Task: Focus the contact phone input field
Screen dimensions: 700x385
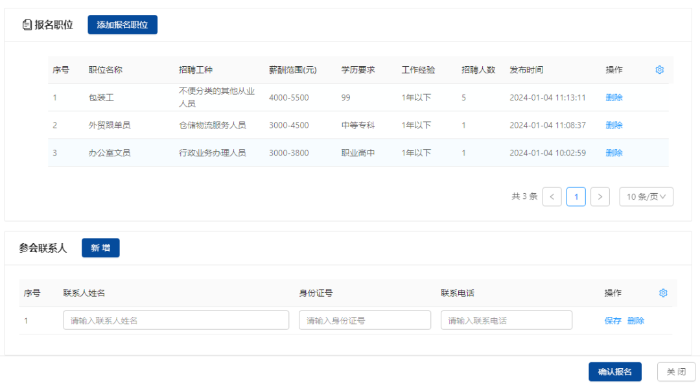Action: point(507,320)
